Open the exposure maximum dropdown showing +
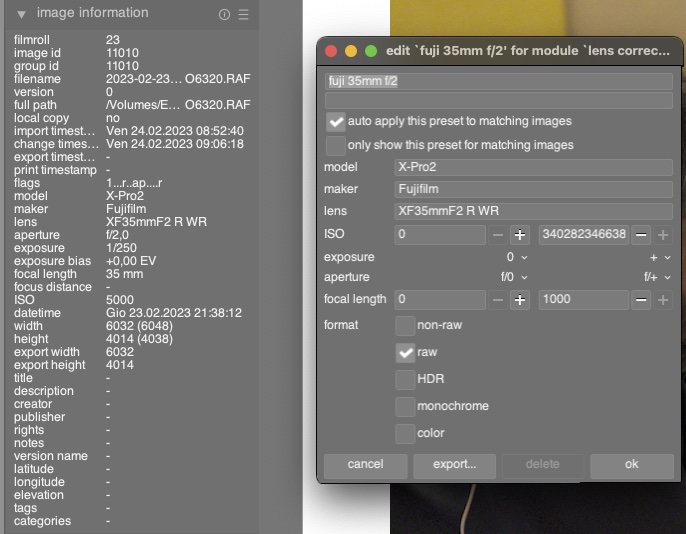Image resolution: width=686 pixels, height=534 pixels. [660, 258]
